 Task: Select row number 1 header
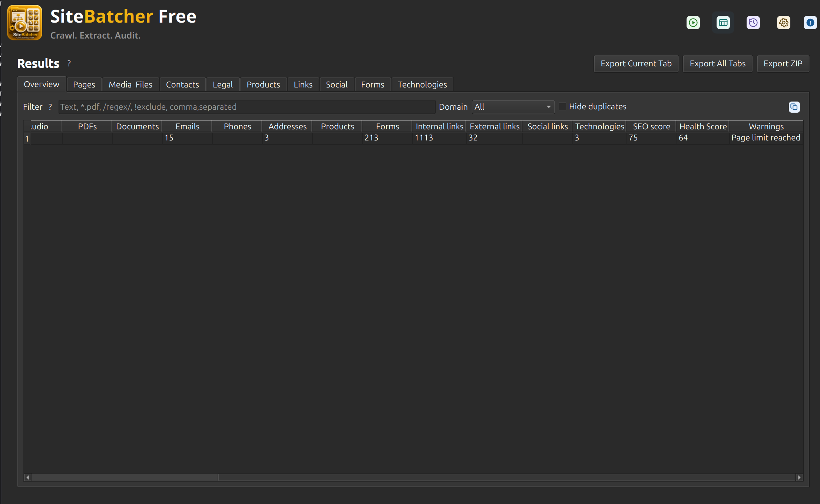point(27,139)
